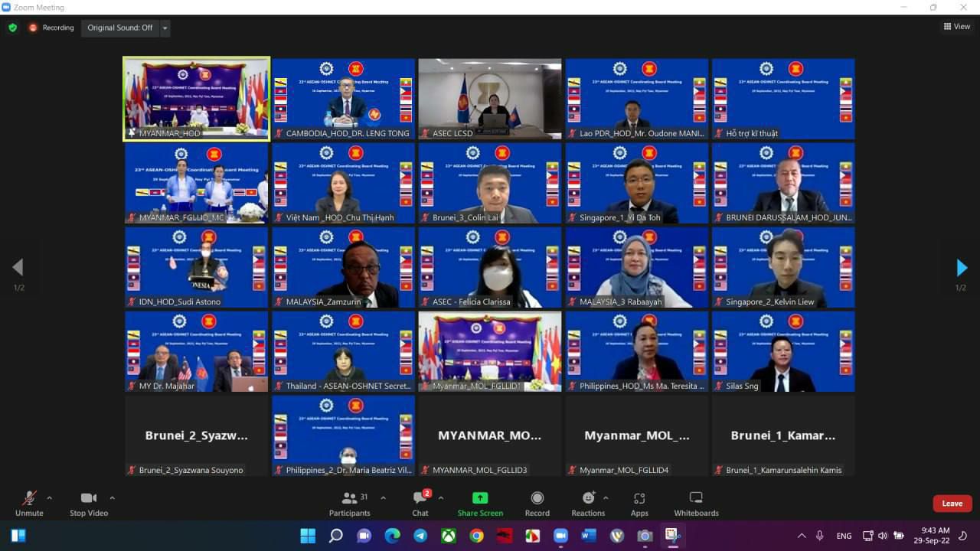Go to next page of participants
The height and width of the screenshot is (551, 980).
[962, 268]
